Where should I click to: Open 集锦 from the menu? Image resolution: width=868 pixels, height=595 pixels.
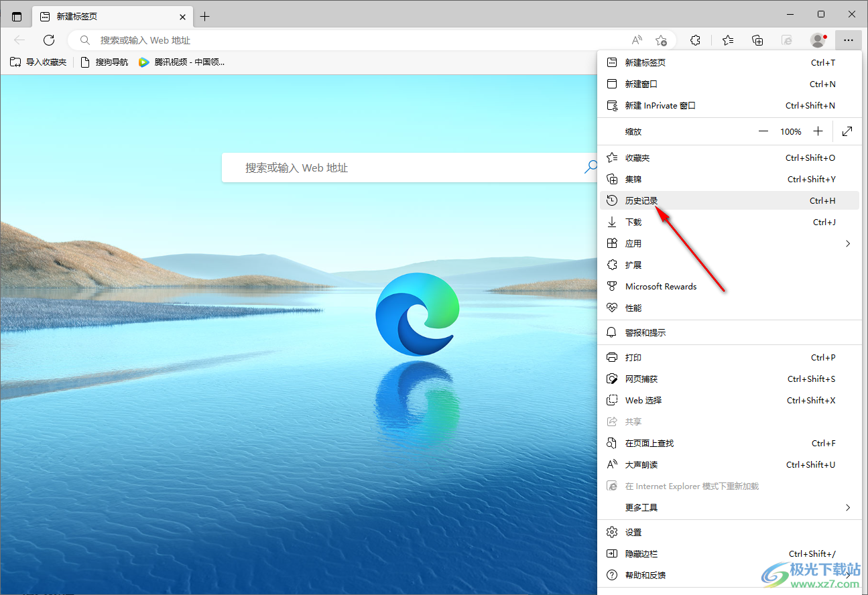pos(729,179)
